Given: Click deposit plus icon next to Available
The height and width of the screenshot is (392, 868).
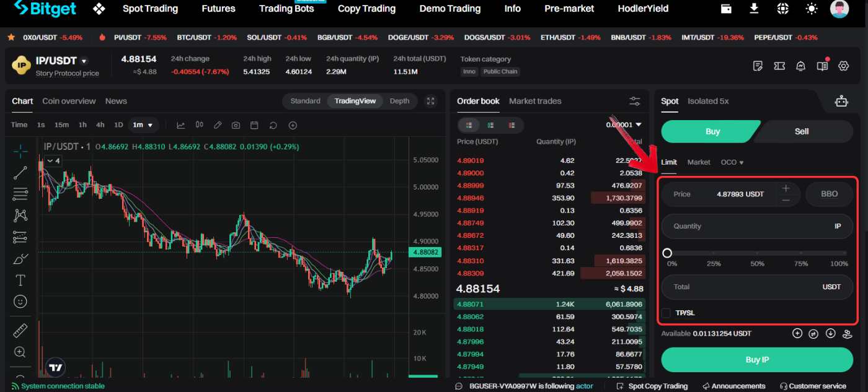Looking at the screenshot, I should [797, 333].
